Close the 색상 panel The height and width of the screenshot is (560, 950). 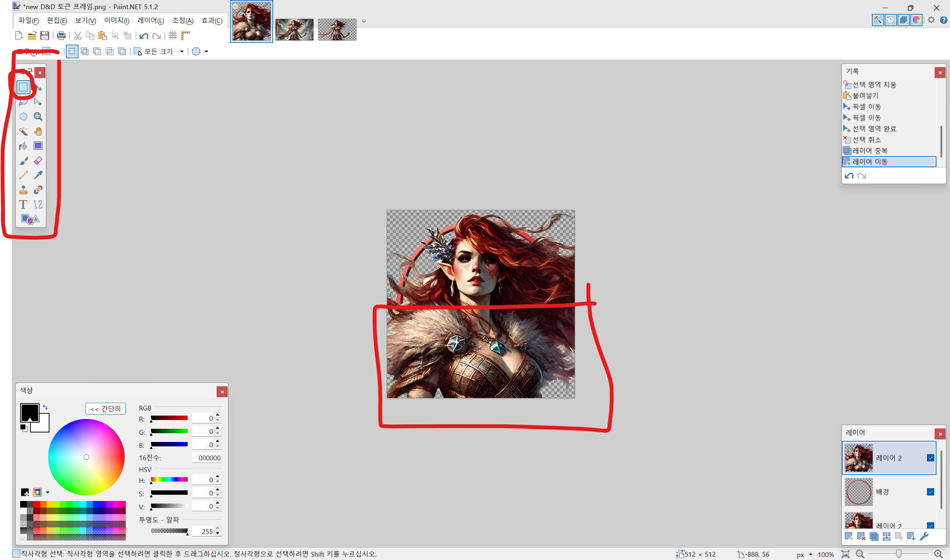click(x=222, y=392)
